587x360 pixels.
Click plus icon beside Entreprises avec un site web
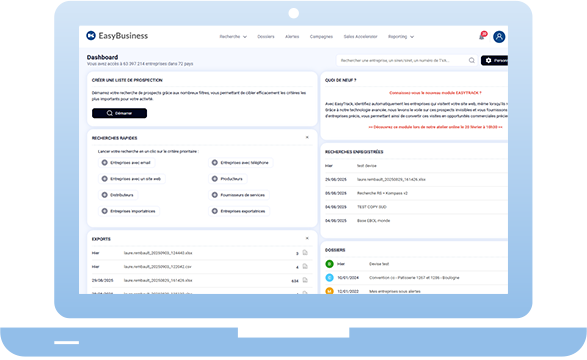click(104, 179)
